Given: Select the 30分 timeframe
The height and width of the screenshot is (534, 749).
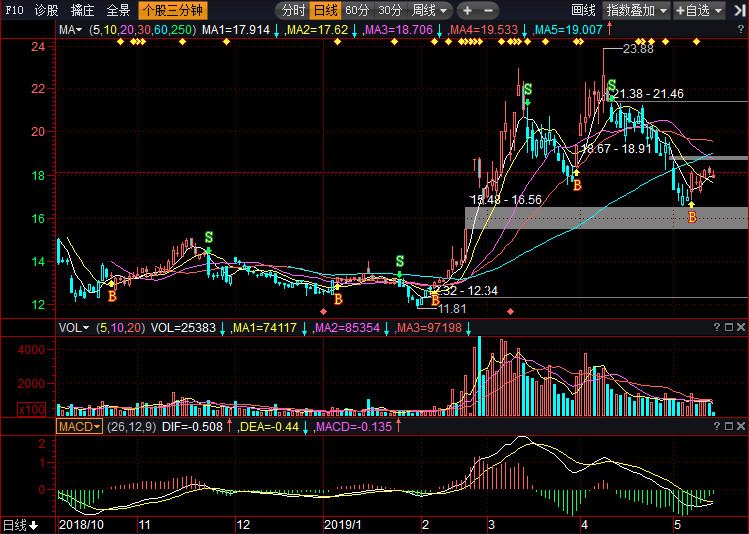Looking at the screenshot, I should pyautogui.click(x=390, y=10).
